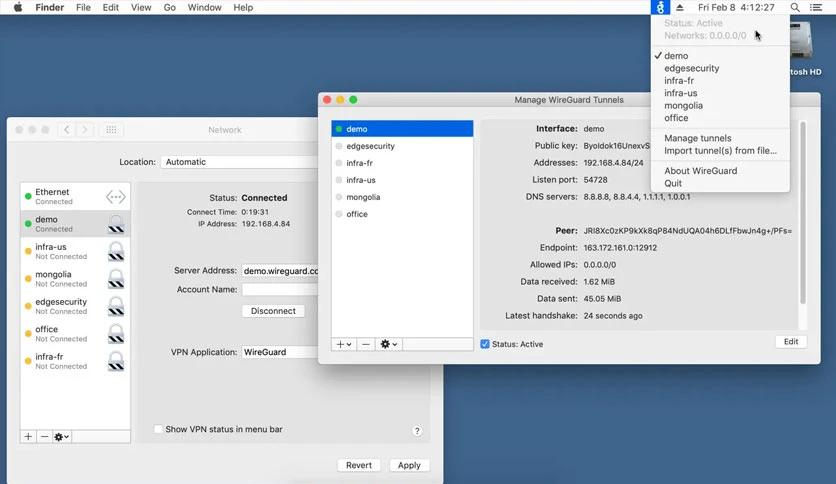836x484 pixels.
Task: Remove tunnel with minus in WireGuard window
Action: pyautogui.click(x=366, y=344)
